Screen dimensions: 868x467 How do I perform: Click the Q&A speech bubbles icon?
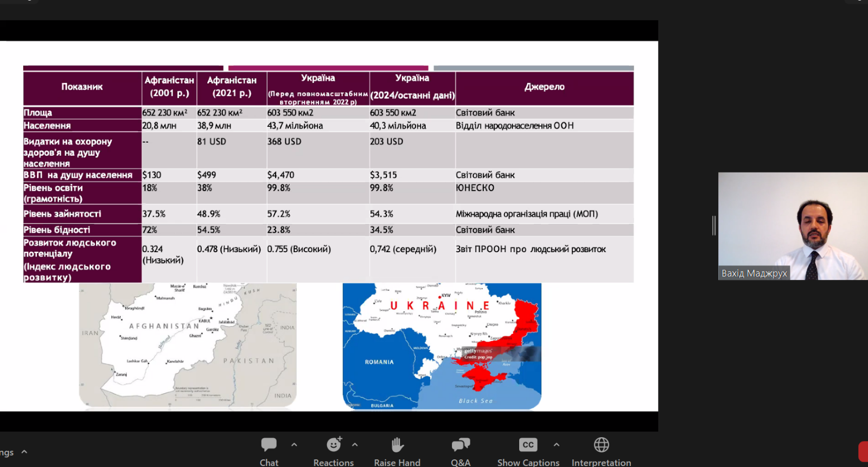pyautogui.click(x=461, y=445)
